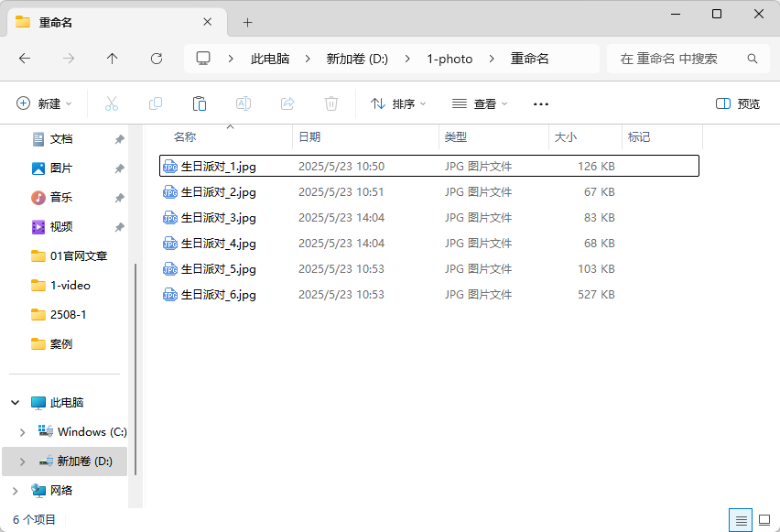Unpin 视频 using its pin icon

pos(119,227)
